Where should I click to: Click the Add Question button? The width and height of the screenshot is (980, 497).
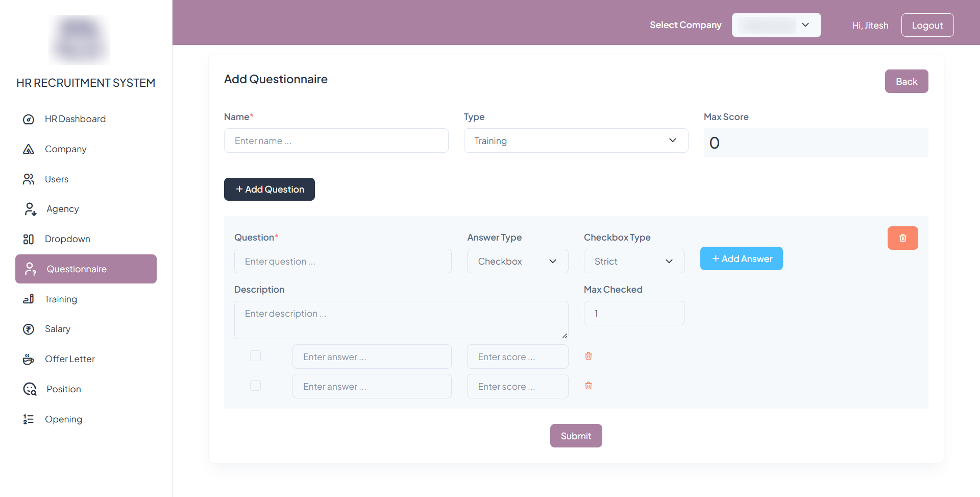coord(269,189)
